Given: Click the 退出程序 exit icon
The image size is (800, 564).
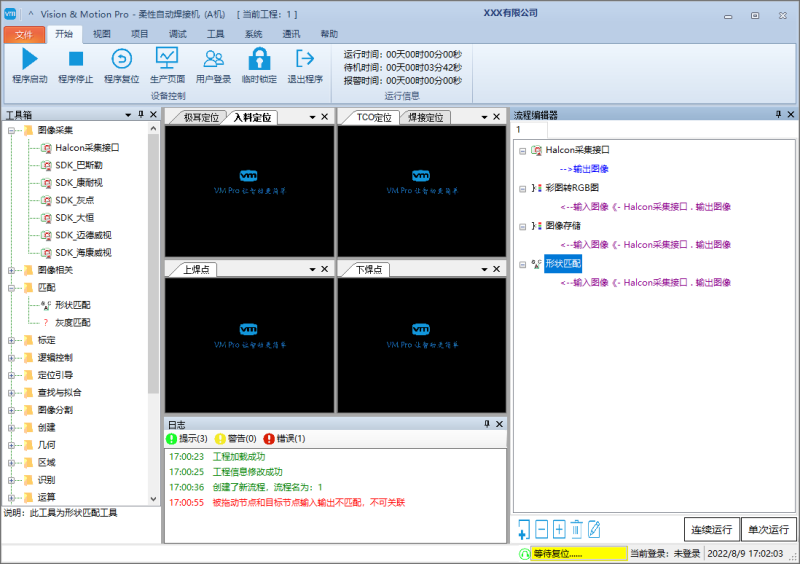Looking at the screenshot, I should tap(305, 59).
